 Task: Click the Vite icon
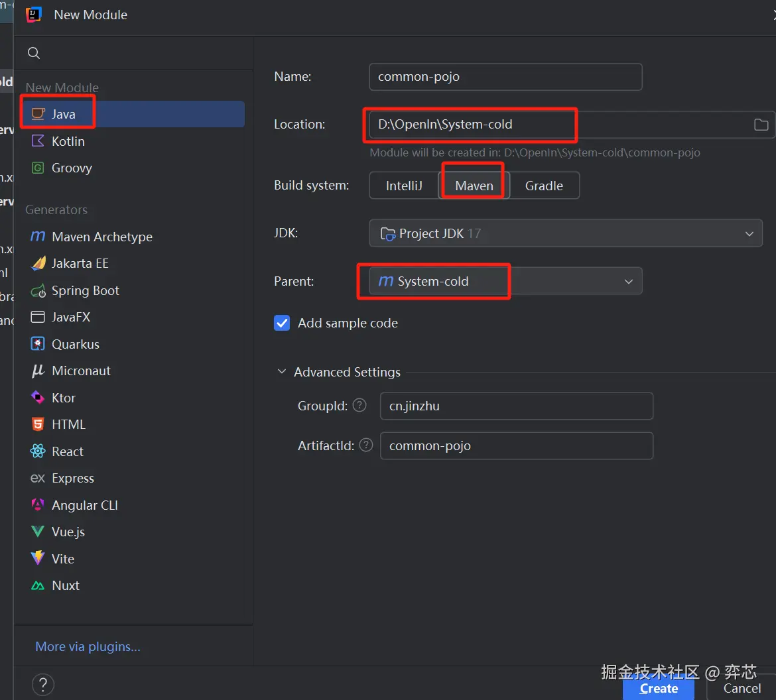(x=38, y=558)
